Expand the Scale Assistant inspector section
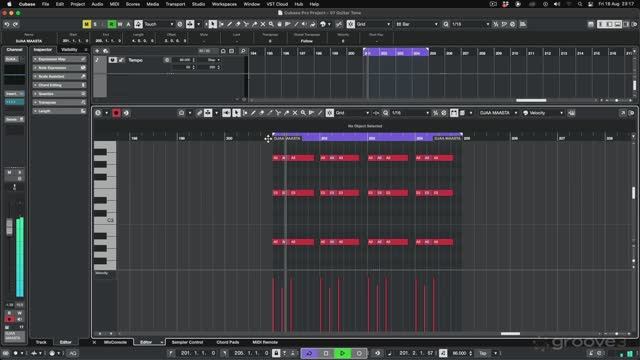 [x=59, y=76]
